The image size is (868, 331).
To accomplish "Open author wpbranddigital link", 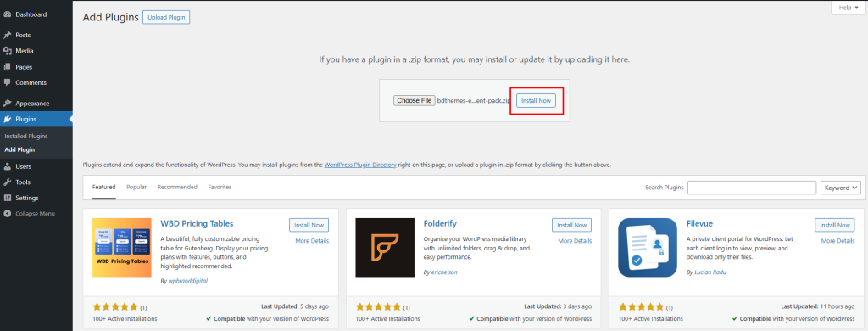I will tap(188, 281).
